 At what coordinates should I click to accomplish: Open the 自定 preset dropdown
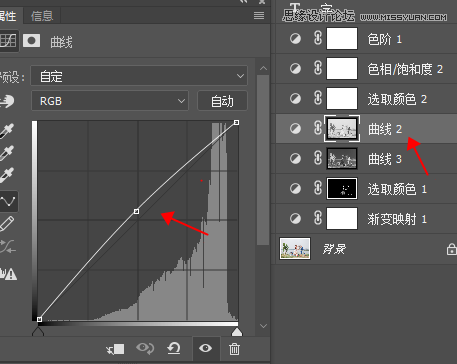[139, 76]
